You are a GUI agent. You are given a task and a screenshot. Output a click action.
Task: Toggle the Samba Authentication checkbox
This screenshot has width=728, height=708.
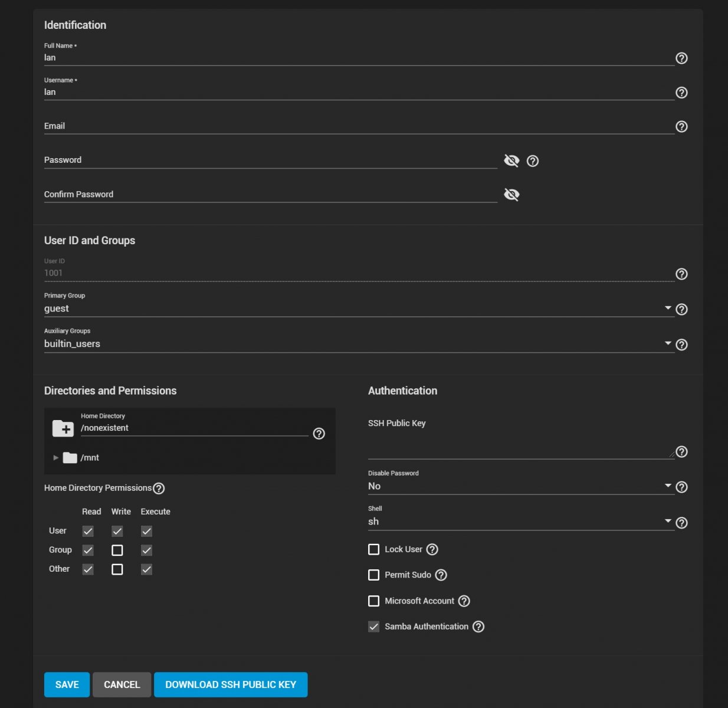coord(373,627)
